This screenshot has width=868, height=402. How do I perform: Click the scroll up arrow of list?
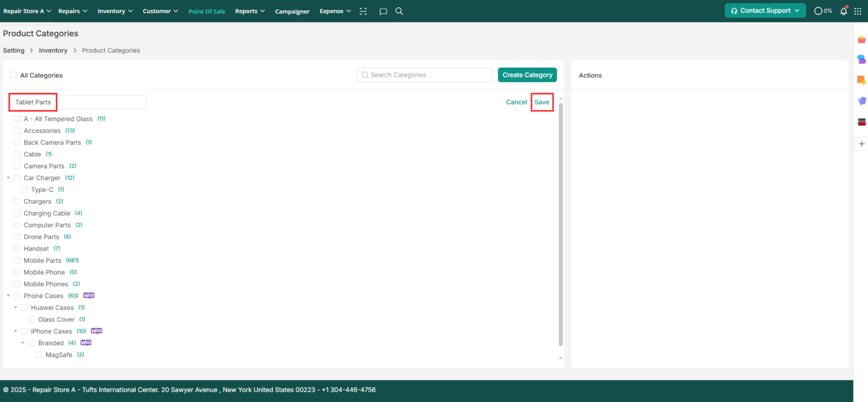560,99
